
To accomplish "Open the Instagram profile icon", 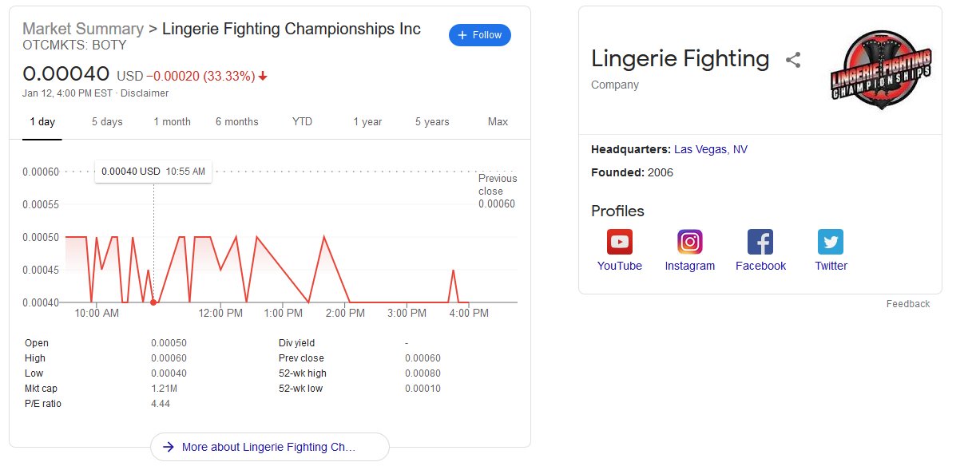I will [690, 242].
